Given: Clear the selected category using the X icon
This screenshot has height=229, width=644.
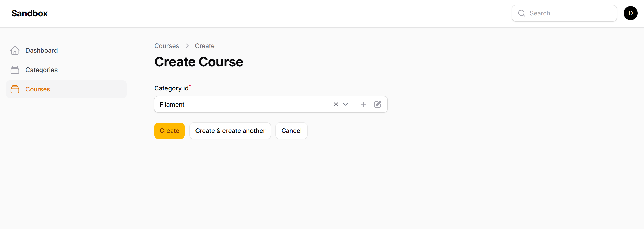Looking at the screenshot, I should pos(335,104).
